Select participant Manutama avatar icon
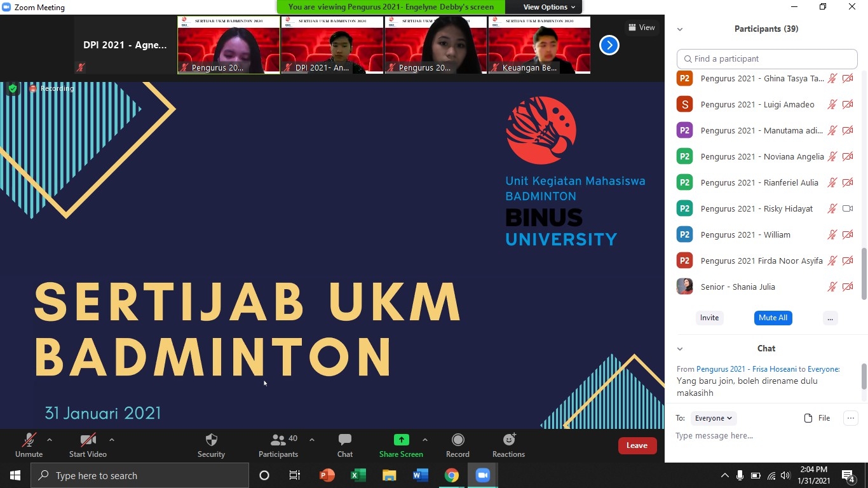The height and width of the screenshot is (488, 868). [684, 131]
